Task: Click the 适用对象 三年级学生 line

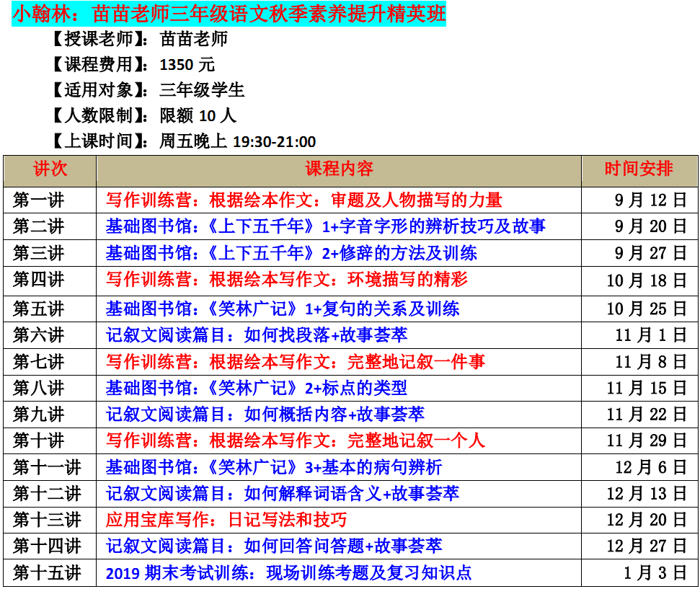Action: point(148,90)
